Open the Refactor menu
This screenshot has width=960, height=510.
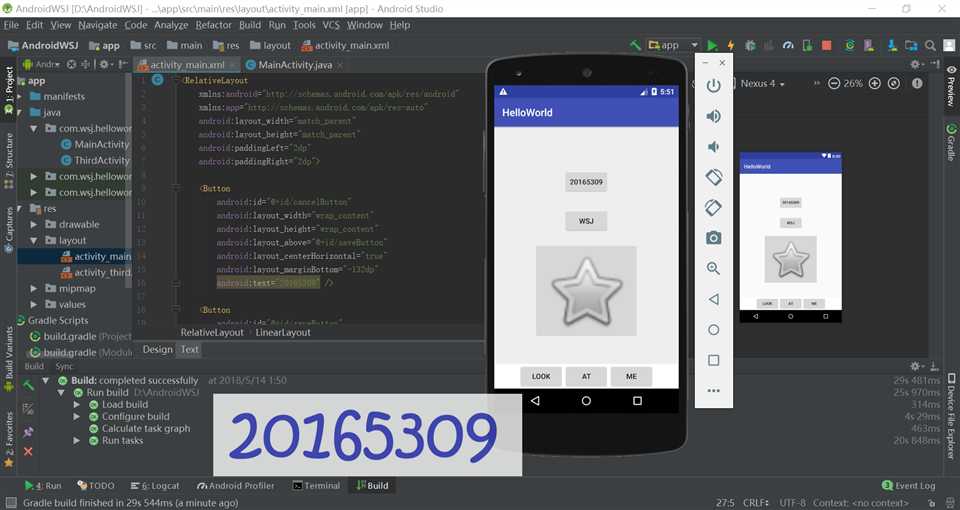(x=214, y=25)
